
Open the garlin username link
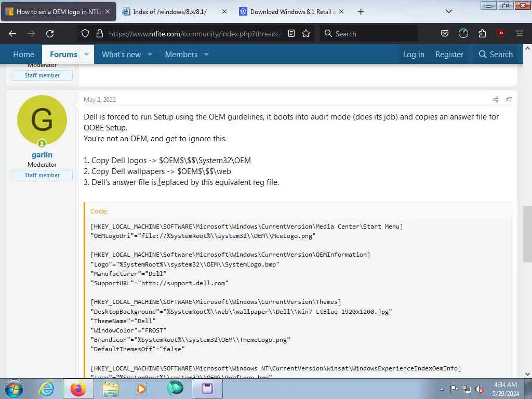coord(42,155)
